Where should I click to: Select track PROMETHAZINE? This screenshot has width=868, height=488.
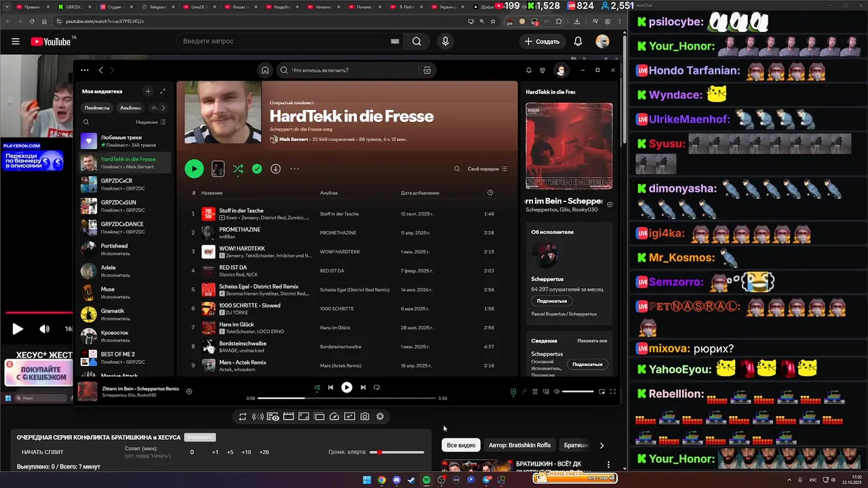[x=347, y=232]
